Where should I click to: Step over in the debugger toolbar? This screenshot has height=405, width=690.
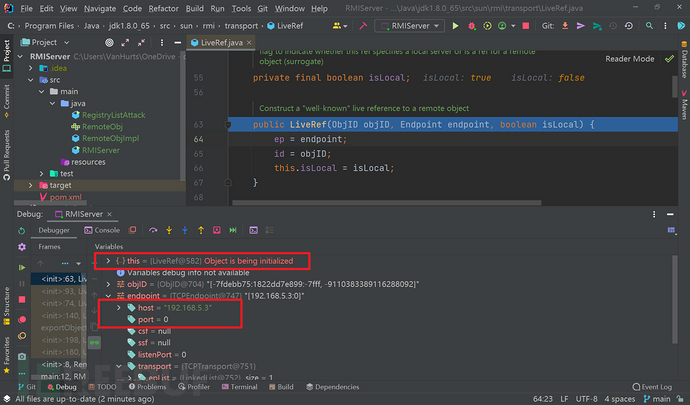click(x=153, y=230)
